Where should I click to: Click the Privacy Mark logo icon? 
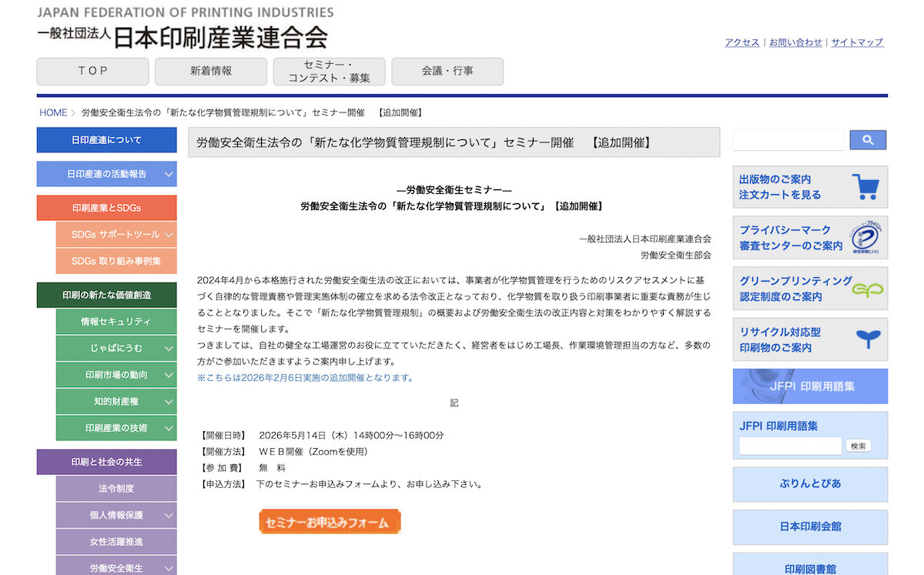click(866, 237)
